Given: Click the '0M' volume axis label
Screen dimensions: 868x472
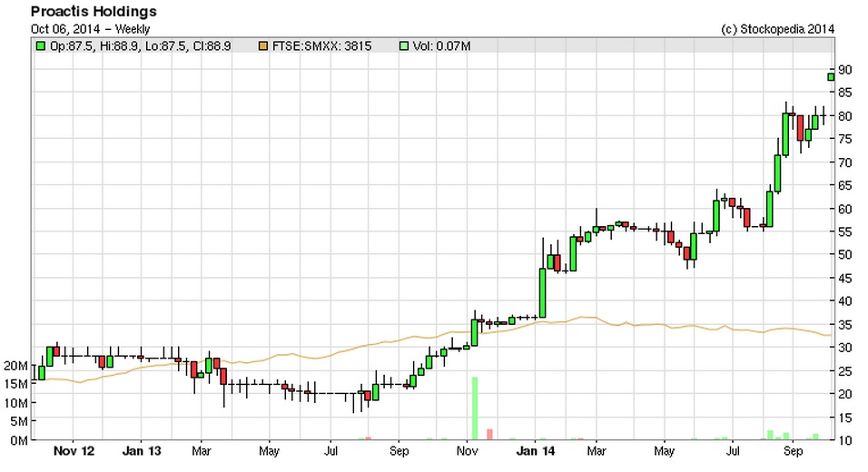Looking at the screenshot, I should click(19, 440).
